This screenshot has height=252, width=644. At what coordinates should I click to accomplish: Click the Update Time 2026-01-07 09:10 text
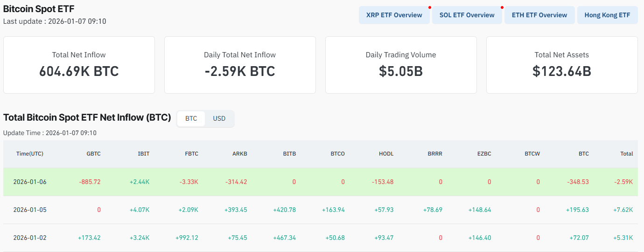pos(50,133)
